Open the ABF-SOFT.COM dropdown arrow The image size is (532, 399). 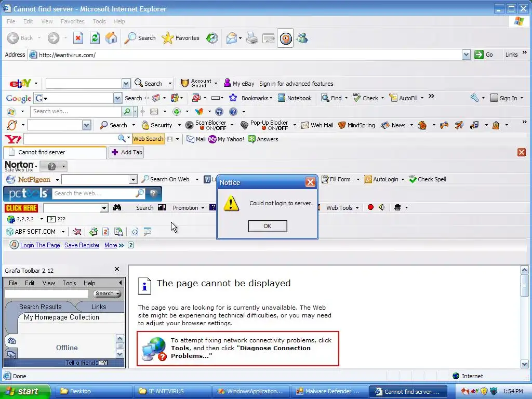coord(63,232)
